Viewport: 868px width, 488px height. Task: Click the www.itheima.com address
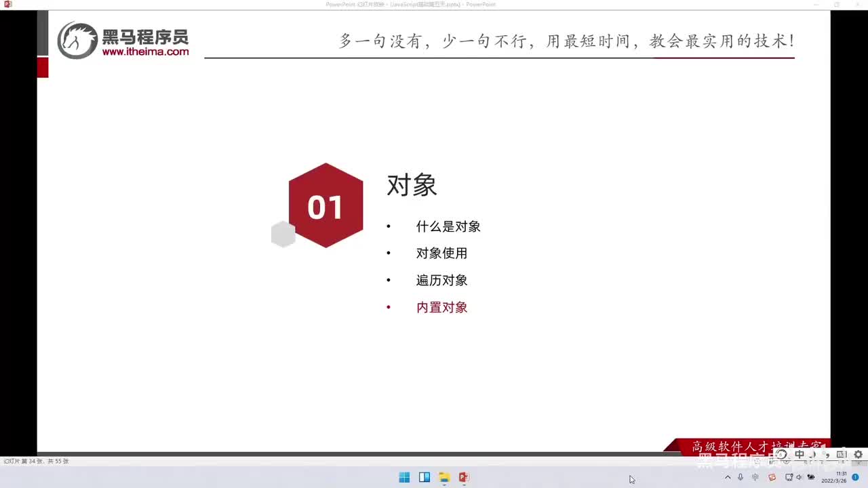(145, 52)
